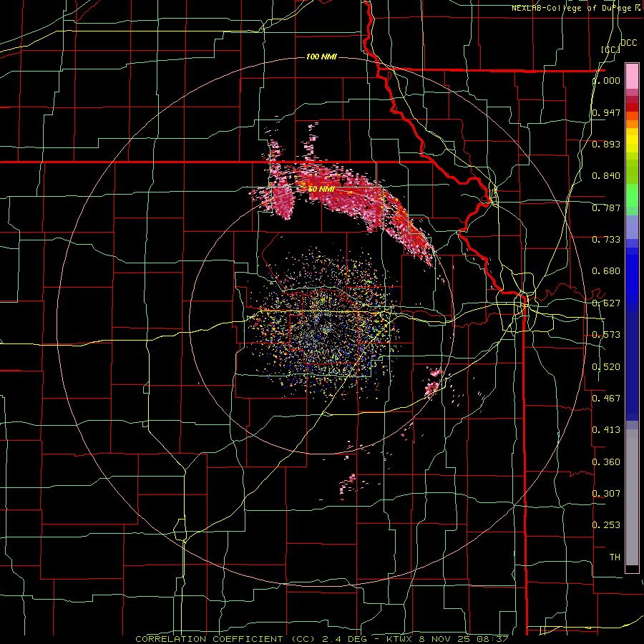Click the 0.627 scale value
The width and height of the screenshot is (644, 644).
pyautogui.click(x=606, y=303)
